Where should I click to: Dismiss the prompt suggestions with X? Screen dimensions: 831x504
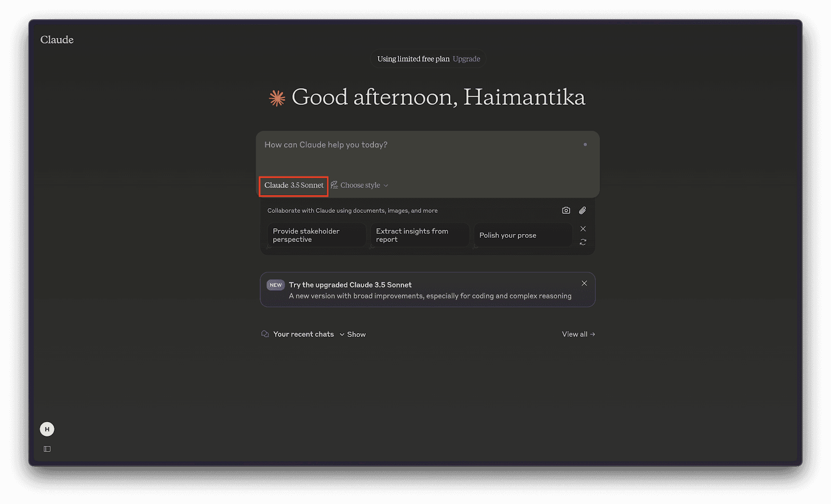tap(583, 229)
